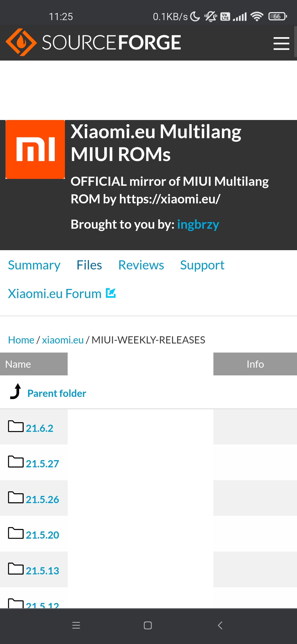Tap the Xiaomi MI project logo
Screen dimensions: 297x644
tap(35, 149)
